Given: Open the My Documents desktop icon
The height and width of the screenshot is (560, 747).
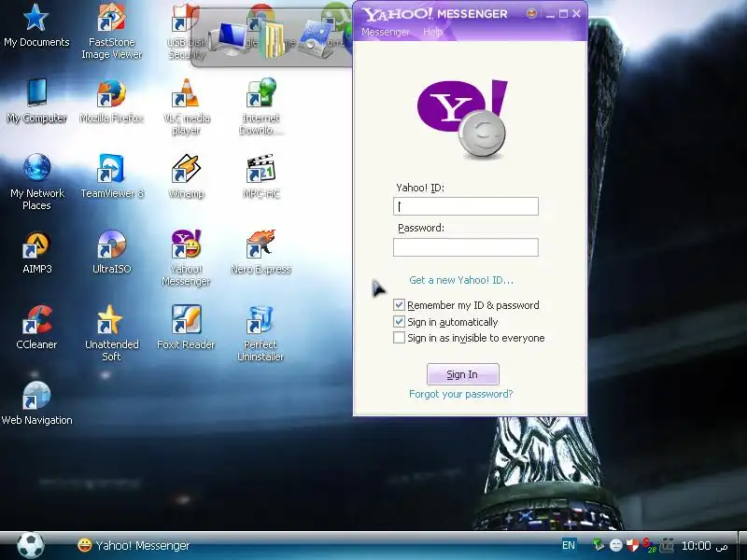Looking at the screenshot, I should [36, 26].
